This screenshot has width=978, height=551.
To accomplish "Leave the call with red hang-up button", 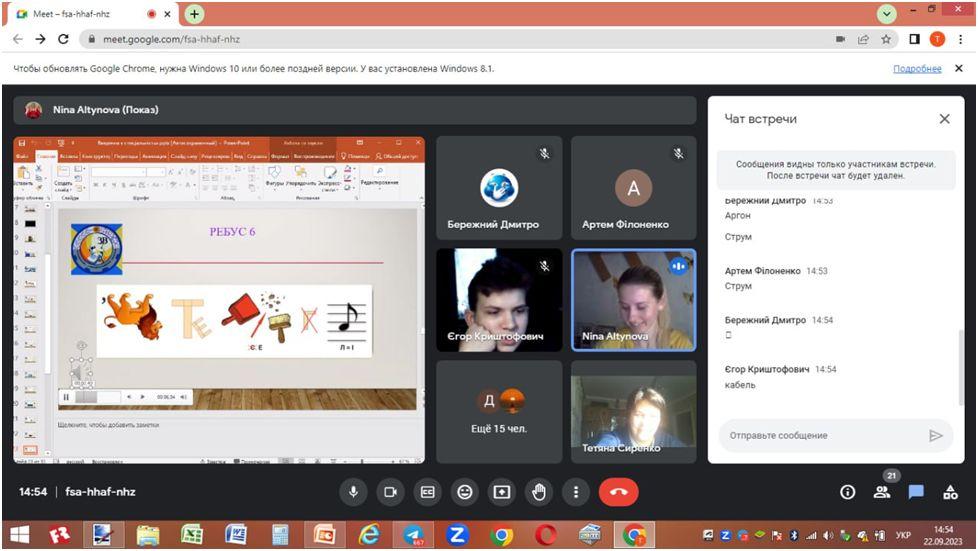I will (x=618, y=492).
